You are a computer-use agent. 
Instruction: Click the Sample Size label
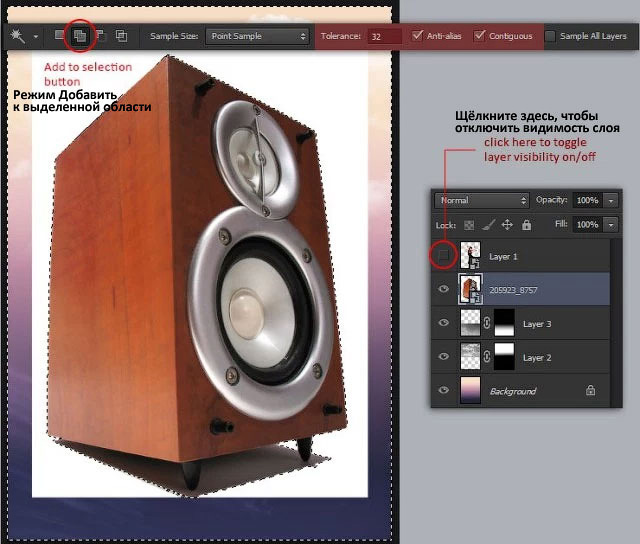(x=174, y=36)
